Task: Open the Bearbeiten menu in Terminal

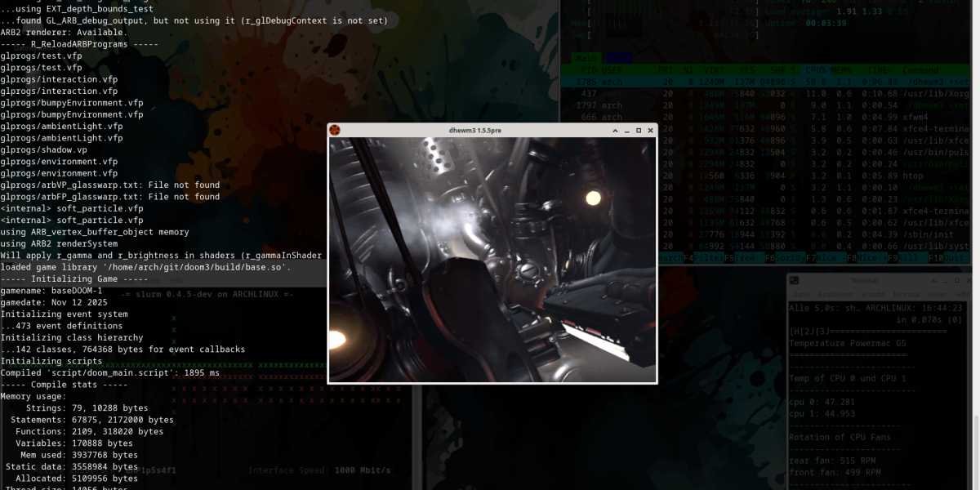Action: coord(836,294)
